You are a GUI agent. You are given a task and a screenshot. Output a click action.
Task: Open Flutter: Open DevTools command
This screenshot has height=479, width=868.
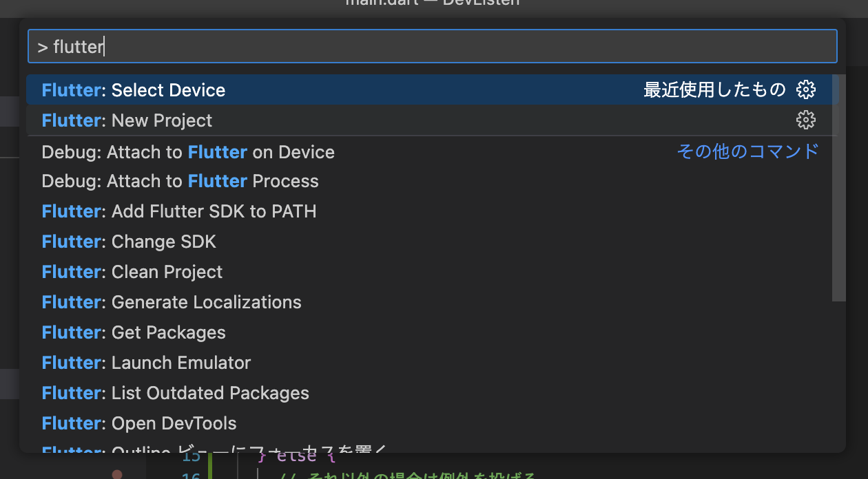click(139, 423)
